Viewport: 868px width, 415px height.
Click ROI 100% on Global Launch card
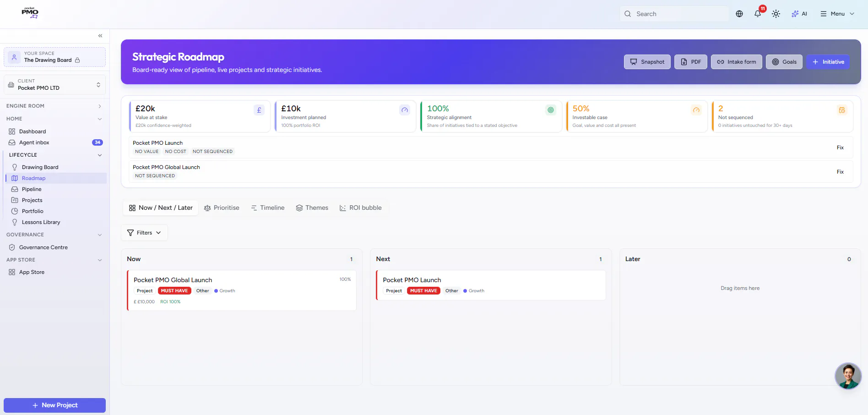coord(170,302)
